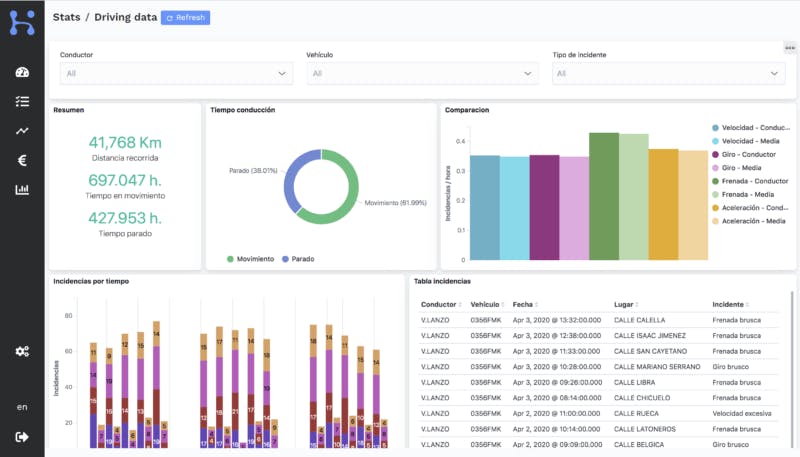Expand the Vehículo dropdown filter
The image size is (800, 457).
click(422, 73)
